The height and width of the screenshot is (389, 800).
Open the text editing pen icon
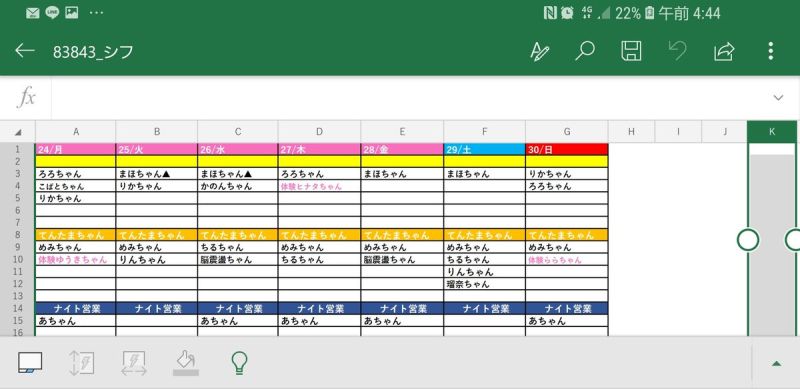pyautogui.click(x=539, y=51)
